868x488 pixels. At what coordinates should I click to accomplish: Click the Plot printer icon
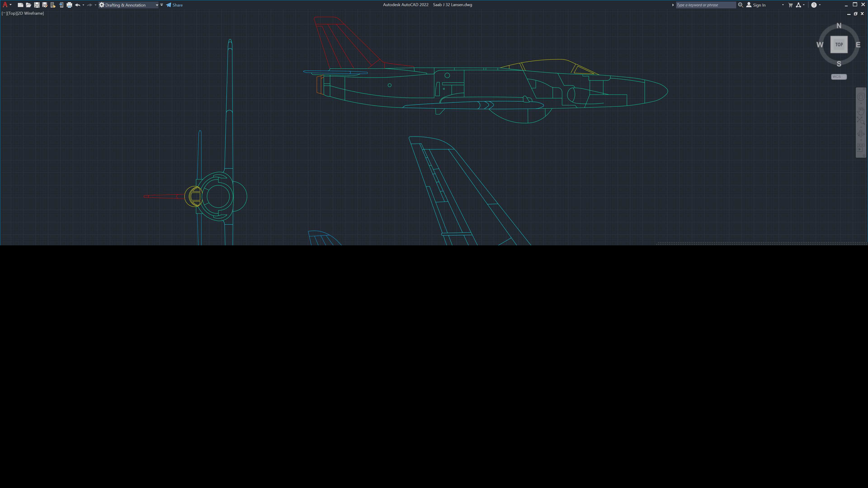tap(69, 5)
